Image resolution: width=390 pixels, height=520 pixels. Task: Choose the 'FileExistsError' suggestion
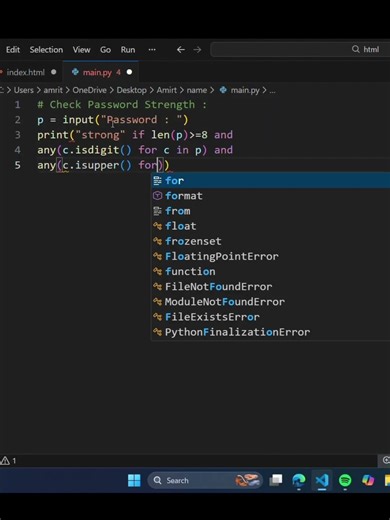tap(271, 317)
